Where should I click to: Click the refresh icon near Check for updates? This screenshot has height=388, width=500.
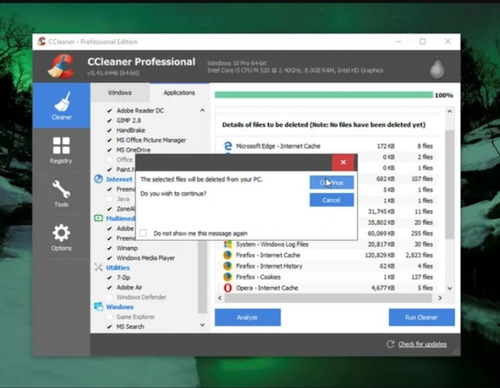click(390, 344)
